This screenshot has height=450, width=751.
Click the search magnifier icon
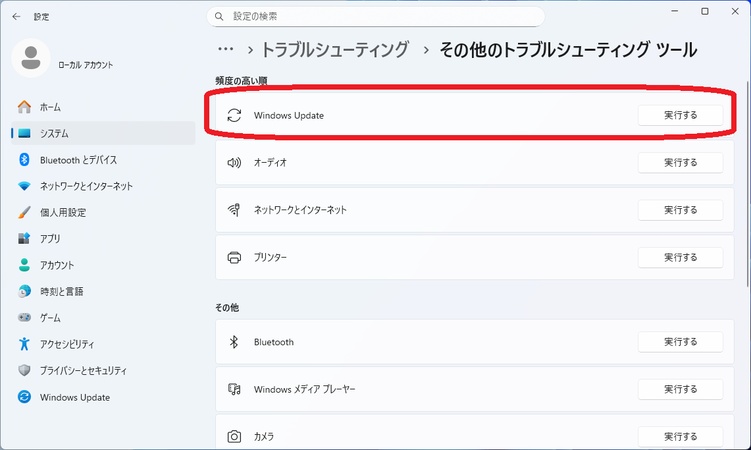(x=219, y=16)
